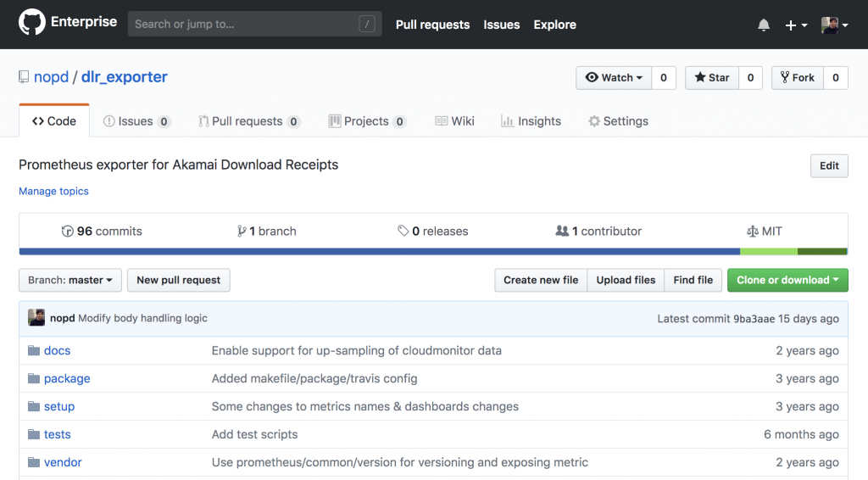The image size is (868, 480).
Task: Switch to the repository Pull requests tab
Action: tap(249, 121)
